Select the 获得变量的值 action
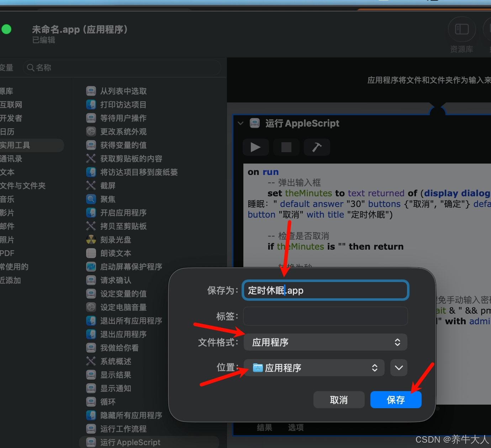Viewport: 491px width, 448px height. [116, 145]
